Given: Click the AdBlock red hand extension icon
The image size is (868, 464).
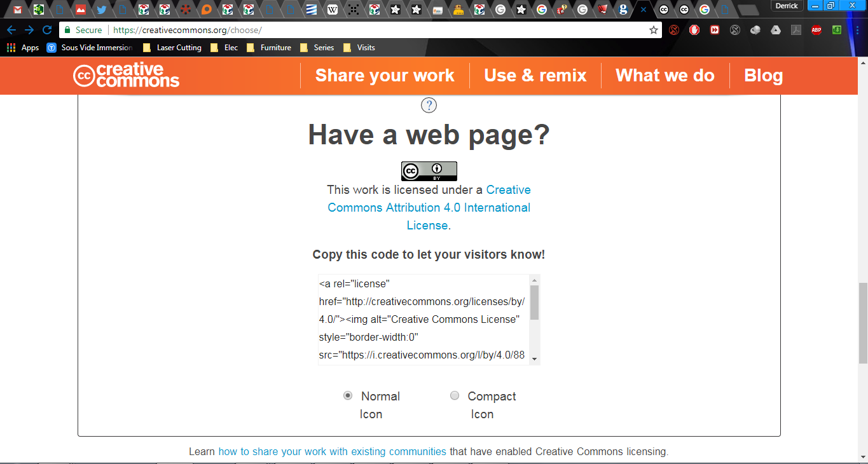Looking at the screenshot, I should pos(694,30).
